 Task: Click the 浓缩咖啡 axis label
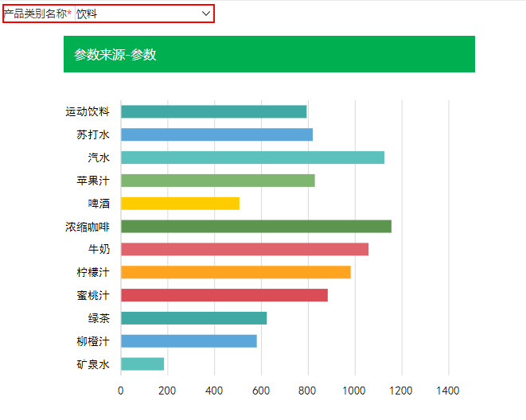coord(88,227)
